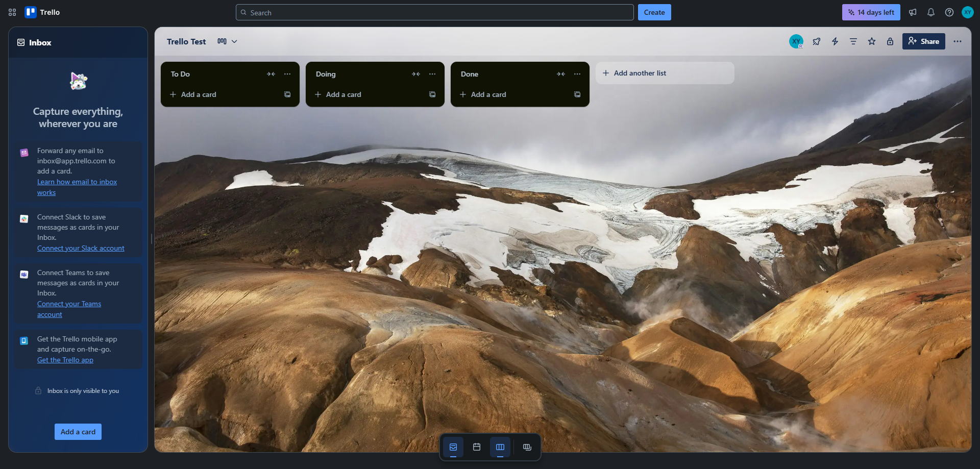980x469 pixels.
Task: Click the Search input field
Action: coord(435,12)
